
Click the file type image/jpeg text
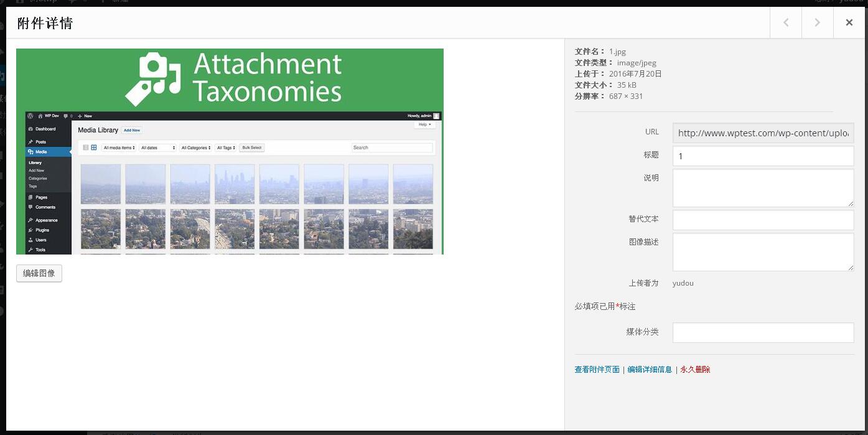[x=637, y=63]
